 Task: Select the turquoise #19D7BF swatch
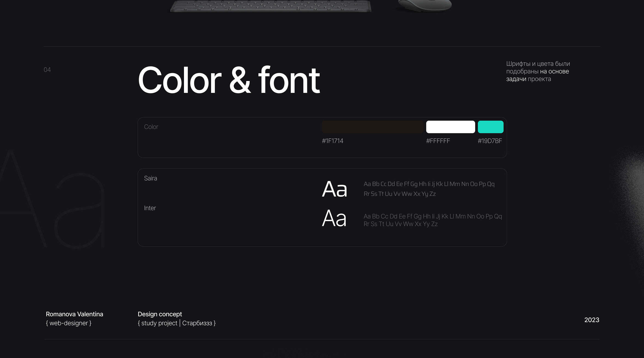click(x=490, y=127)
